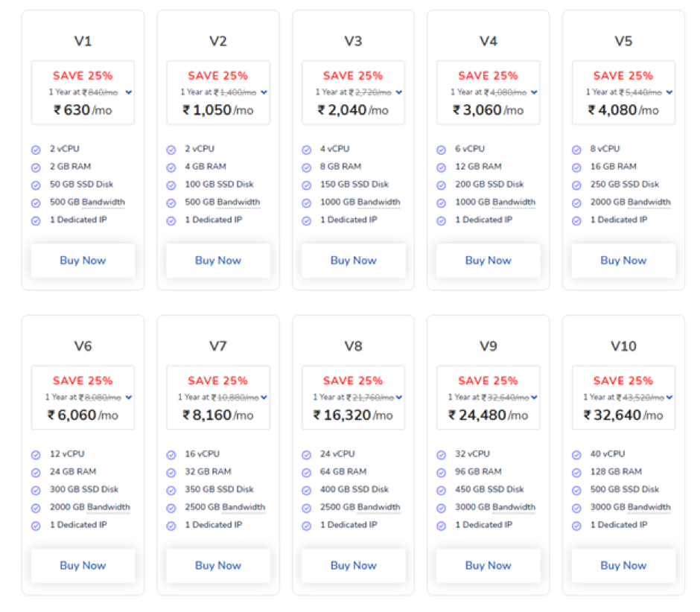Click the checkmark icon next to V10's 500 GB SSD Disk
Image resolution: width=700 pixels, height=612 pixels.
coord(576,491)
